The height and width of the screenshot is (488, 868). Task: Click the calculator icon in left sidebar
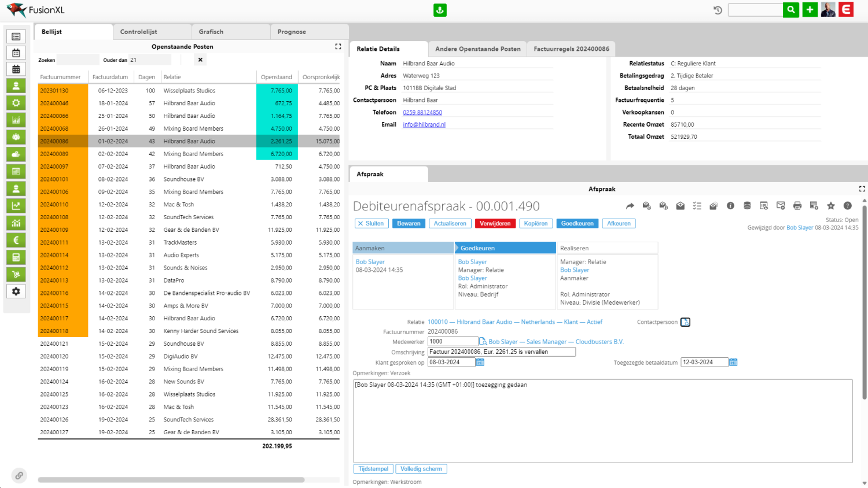[x=16, y=257]
